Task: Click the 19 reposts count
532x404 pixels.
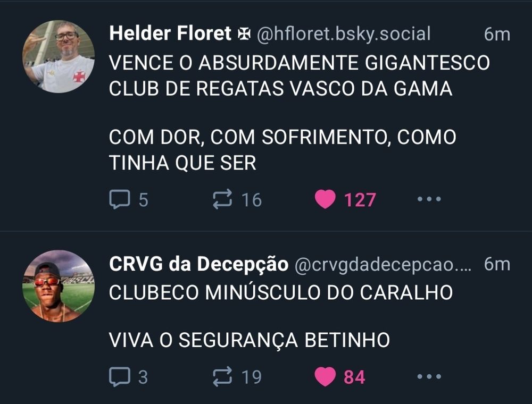Action: pyautogui.click(x=252, y=377)
